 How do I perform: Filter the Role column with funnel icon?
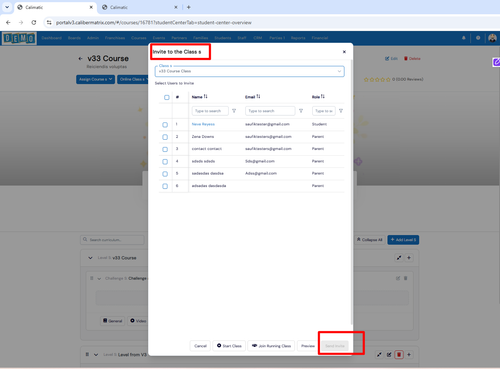341,111
